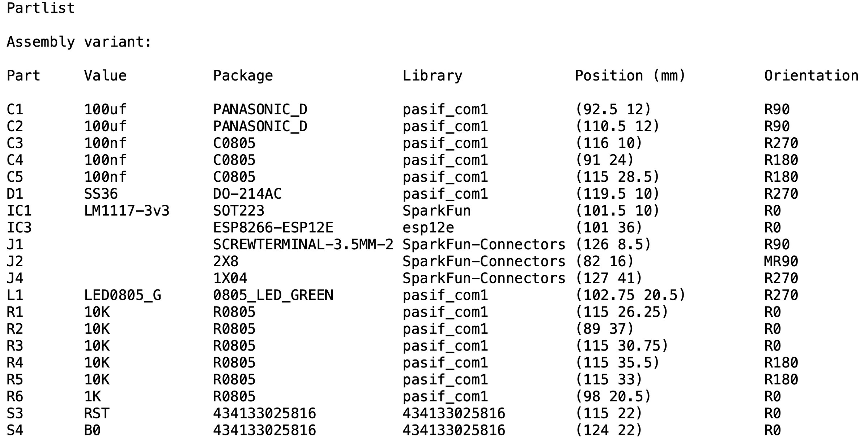Click the 0805_LED_GREEN package text
The height and width of the screenshot is (448, 868).
pos(273,296)
